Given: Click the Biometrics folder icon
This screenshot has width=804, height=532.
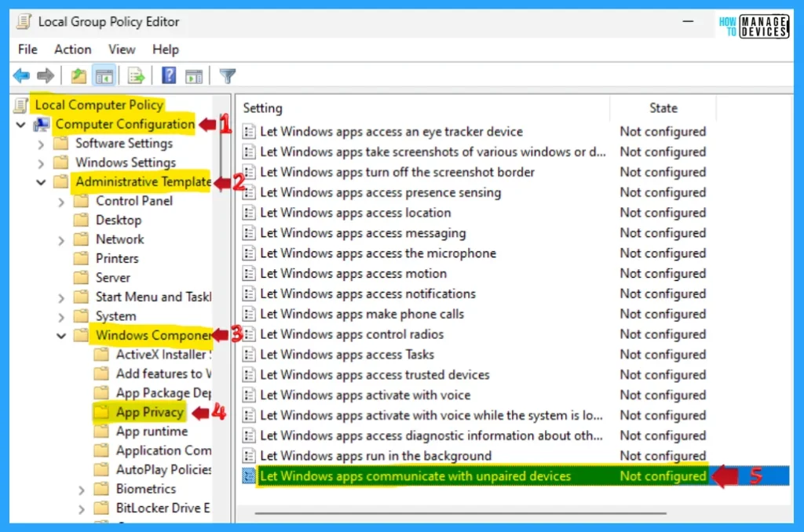Looking at the screenshot, I should pyautogui.click(x=101, y=489).
